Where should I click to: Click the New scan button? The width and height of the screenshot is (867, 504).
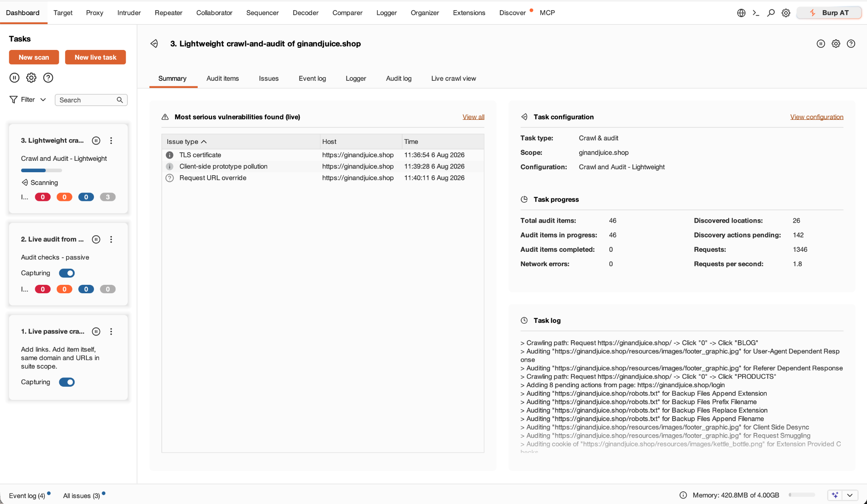pos(34,58)
